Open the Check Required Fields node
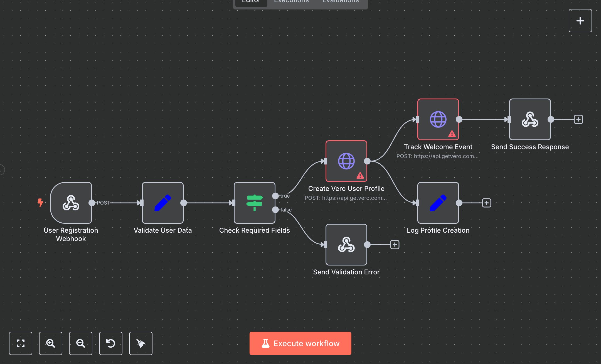The height and width of the screenshot is (364, 601). tap(254, 203)
